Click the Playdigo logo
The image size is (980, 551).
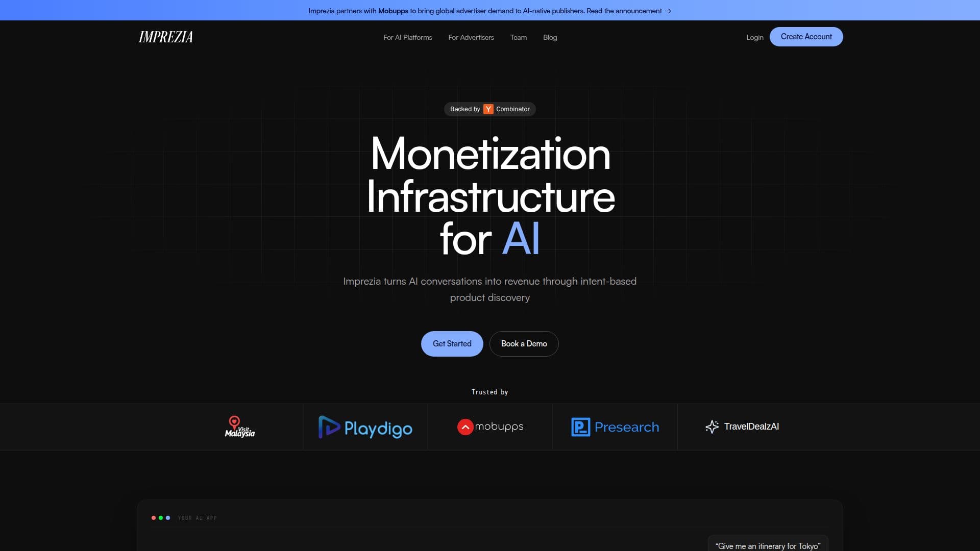[365, 427]
